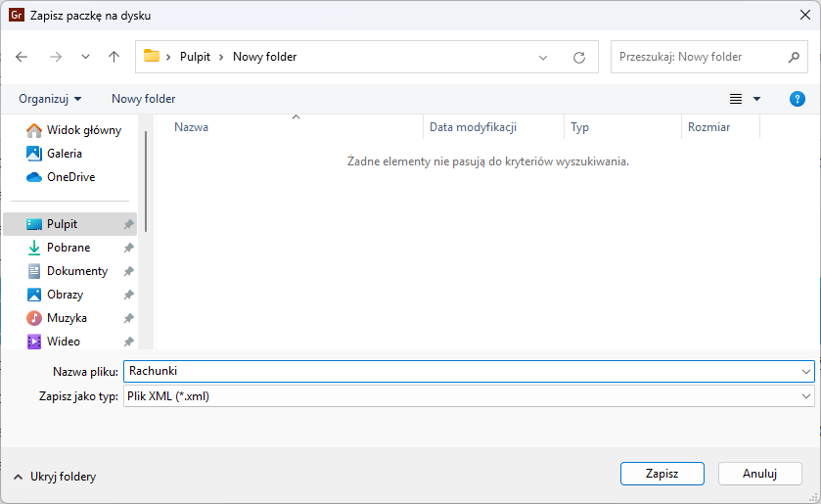Collapse folders with Ukryj foldery
The height and width of the screenshot is (504, 821).
55,477
